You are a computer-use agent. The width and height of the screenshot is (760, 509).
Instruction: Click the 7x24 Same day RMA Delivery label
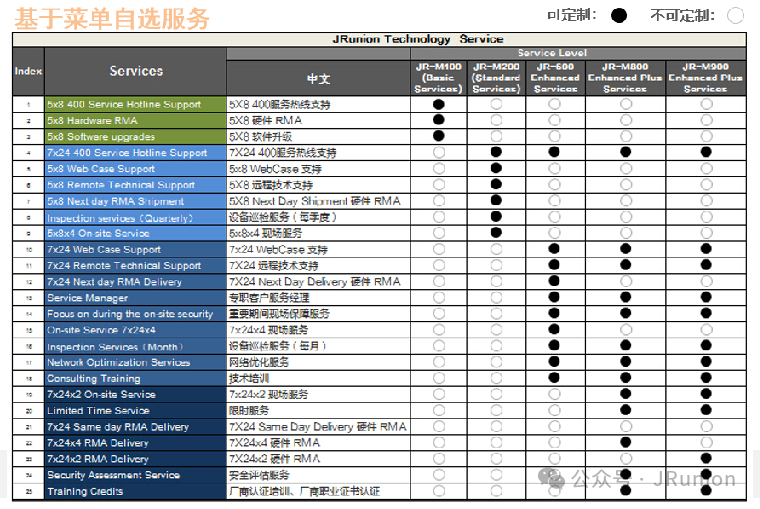coord(117,427)
